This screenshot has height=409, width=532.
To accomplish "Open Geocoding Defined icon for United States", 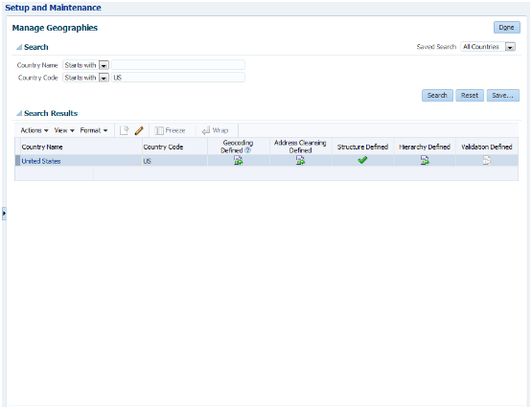I will coord(238,160).
